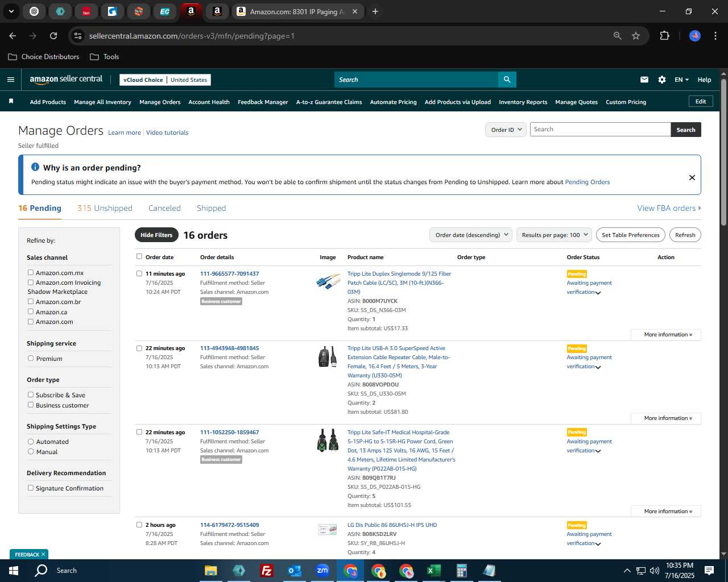This screenshot has height=582, width=728.
Task: Tick the select-all orders checkbox
Action: click(139, 256)
